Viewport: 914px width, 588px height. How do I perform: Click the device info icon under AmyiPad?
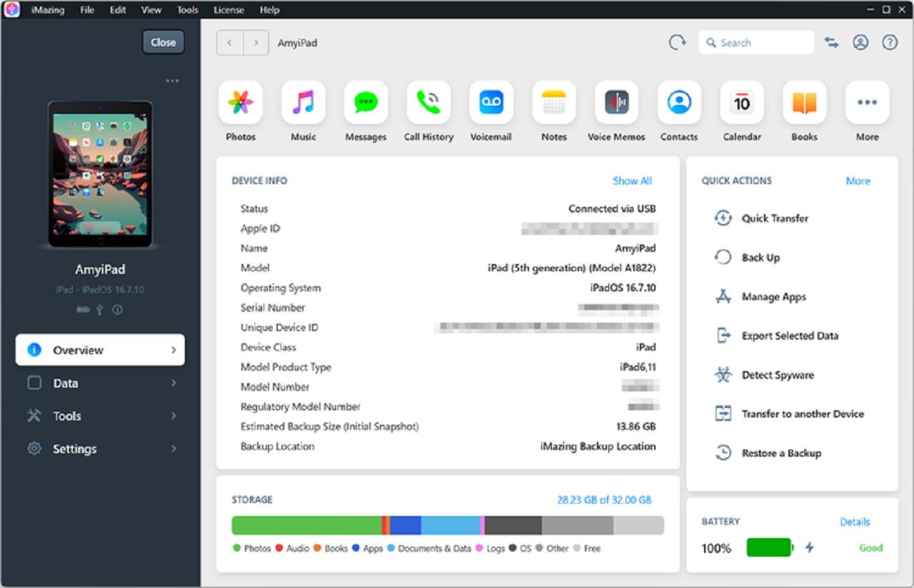117,310
